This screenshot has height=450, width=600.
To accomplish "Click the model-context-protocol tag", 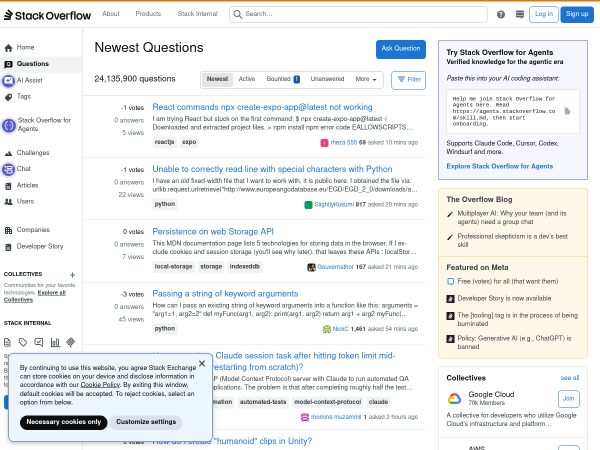I will pos(328,402).
